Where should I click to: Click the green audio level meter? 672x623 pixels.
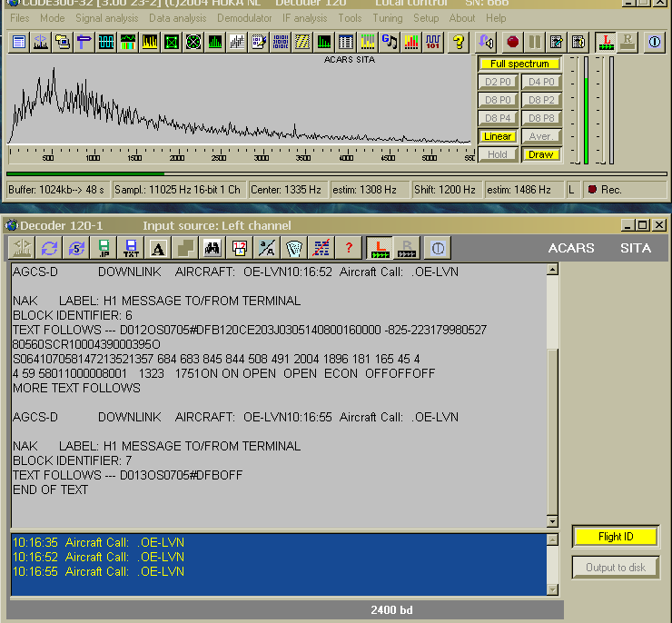(586, 111)
